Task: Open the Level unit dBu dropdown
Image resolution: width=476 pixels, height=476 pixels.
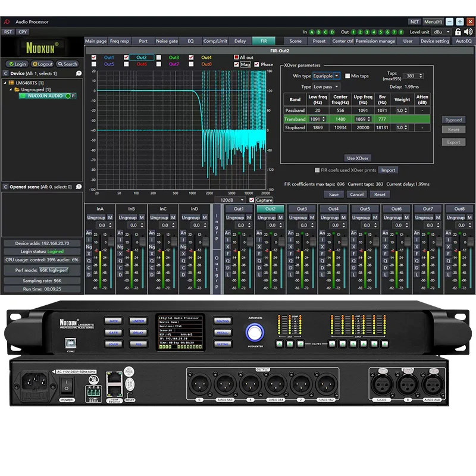Action: (444, 32)
